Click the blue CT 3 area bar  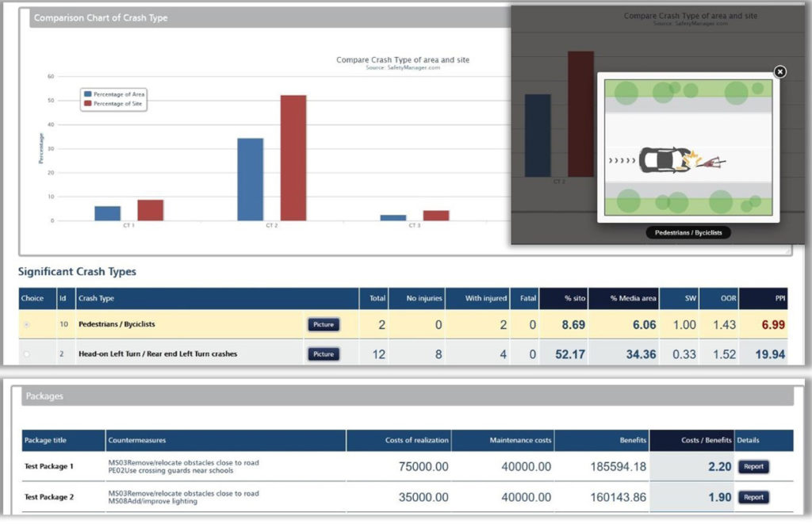pyautogui.click(x=393, y=217)
